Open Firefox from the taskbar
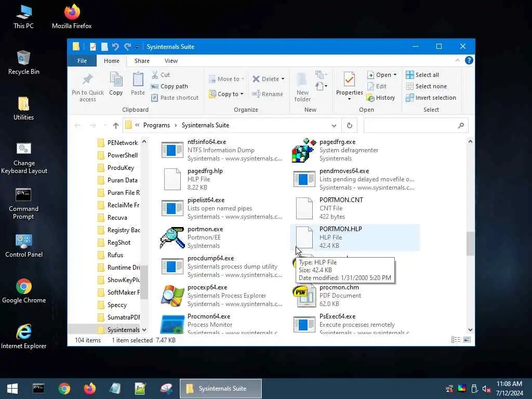The width and height of the screenshot is (532, 399). coord(89,389)
